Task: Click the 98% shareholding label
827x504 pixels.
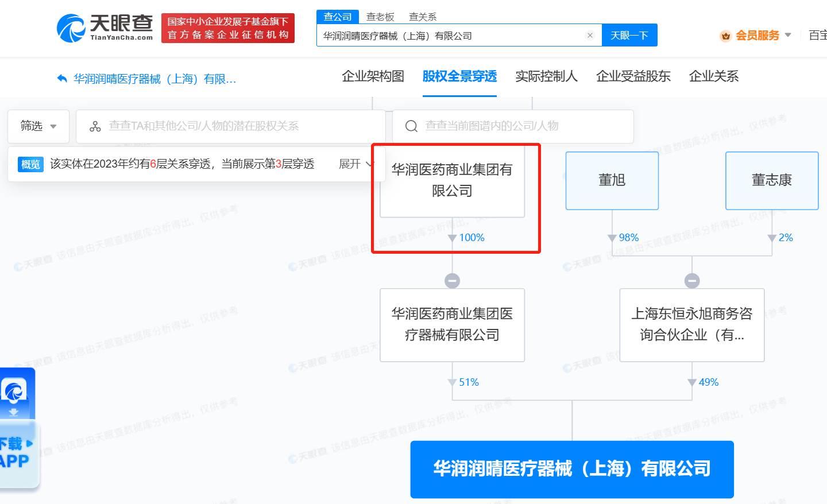Action: point(629,238)
